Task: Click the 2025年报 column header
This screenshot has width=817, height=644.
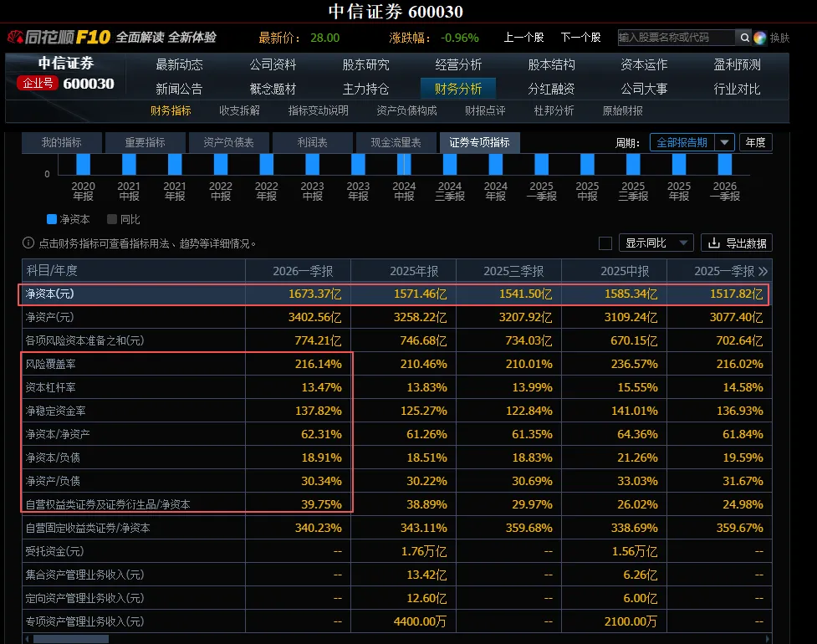Action: (414, 271)
